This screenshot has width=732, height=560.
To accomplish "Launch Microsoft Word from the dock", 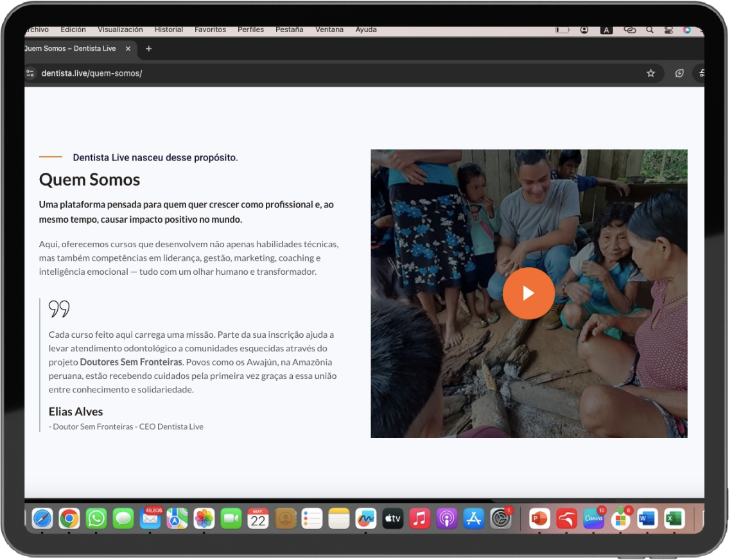I will [647, 518].
